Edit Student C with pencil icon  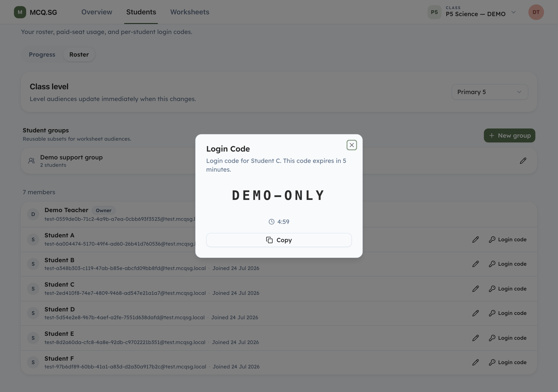pyautogui.click(x=475, y=289)
